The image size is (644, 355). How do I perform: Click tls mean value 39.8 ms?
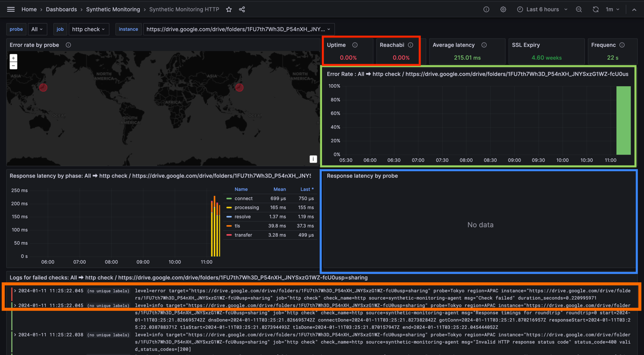click(x=277, y=226)
